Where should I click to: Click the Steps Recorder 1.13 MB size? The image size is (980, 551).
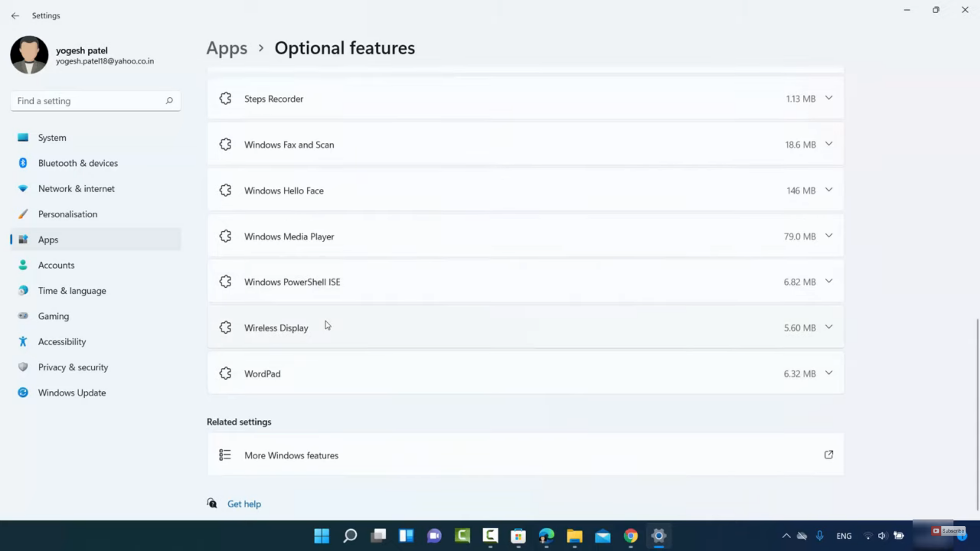(800, 98)
